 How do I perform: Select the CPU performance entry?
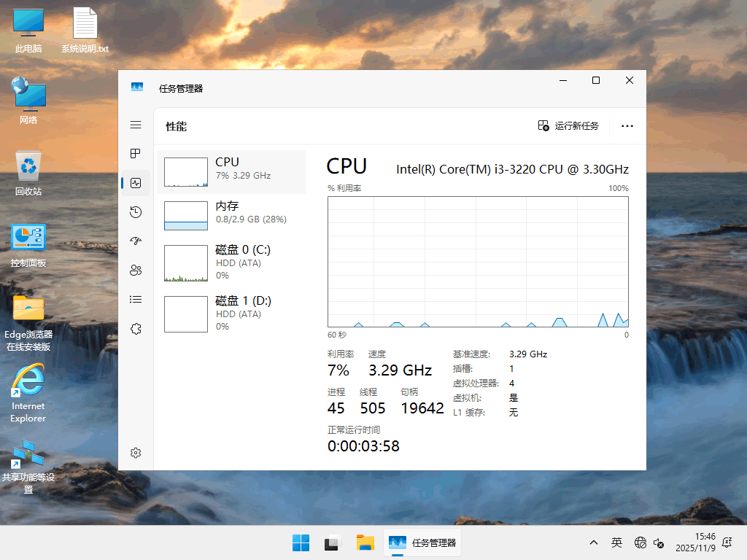[231, 172]
